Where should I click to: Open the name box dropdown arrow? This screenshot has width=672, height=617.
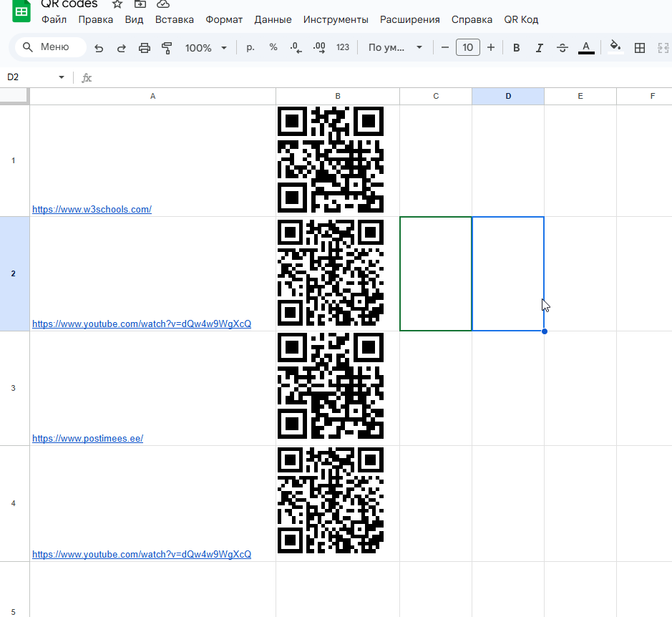(x=62, y=77)
